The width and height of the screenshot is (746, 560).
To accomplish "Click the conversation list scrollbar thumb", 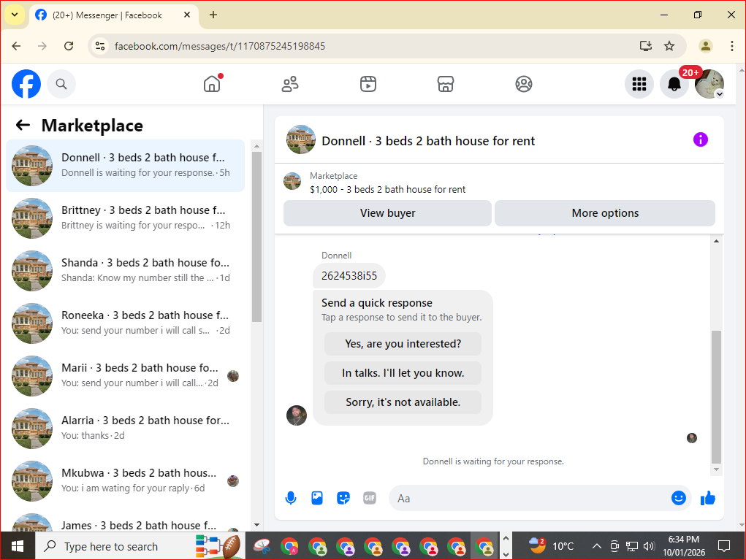I will 257,237.
